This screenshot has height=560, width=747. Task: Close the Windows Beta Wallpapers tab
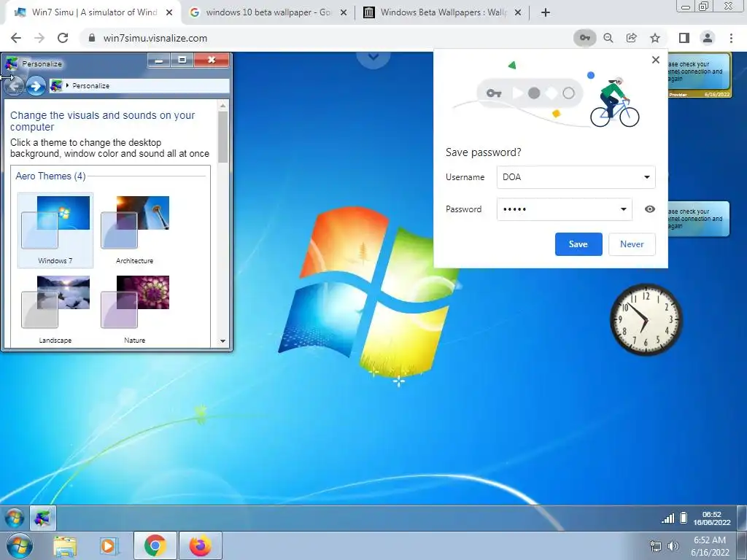(519, 13)
